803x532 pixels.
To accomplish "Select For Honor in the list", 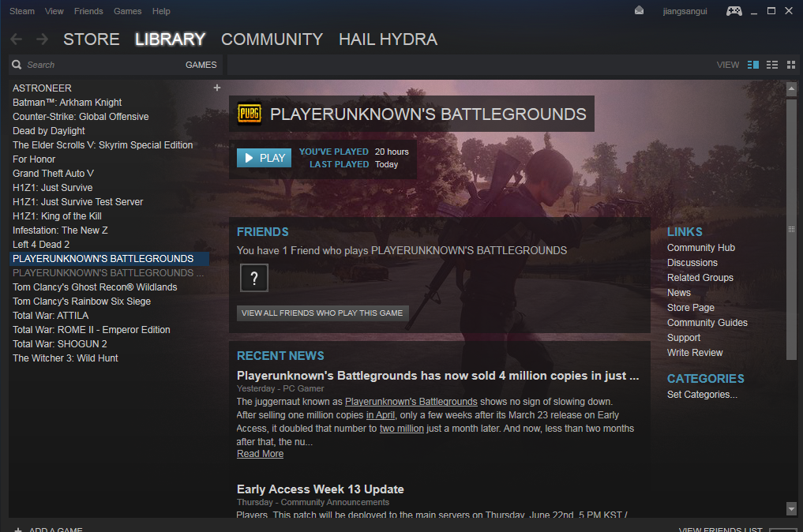I will [34, 159].
